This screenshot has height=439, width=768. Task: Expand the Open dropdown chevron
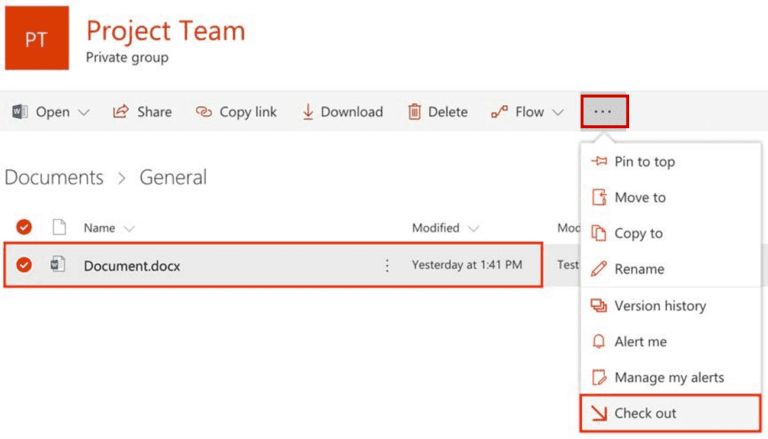(x=84, y=113)
